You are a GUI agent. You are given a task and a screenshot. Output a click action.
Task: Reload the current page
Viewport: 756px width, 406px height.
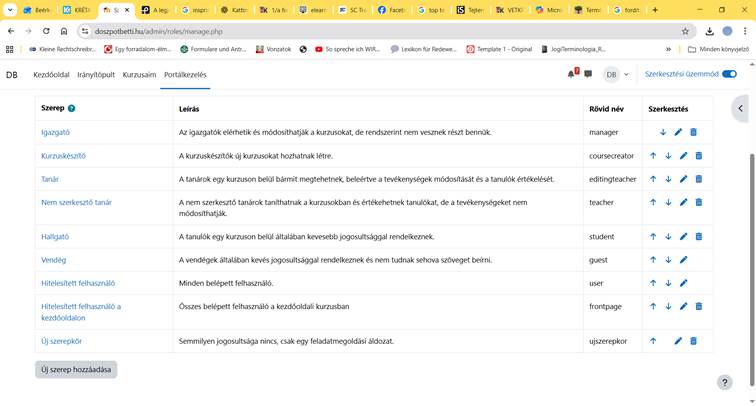coord(46,31)
